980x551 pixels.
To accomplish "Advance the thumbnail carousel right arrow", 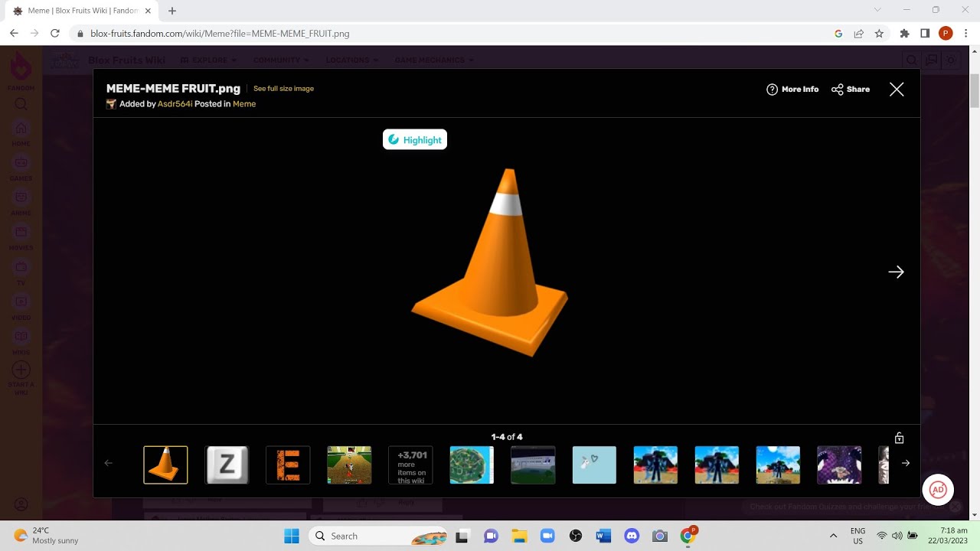I will click(906, 463).
